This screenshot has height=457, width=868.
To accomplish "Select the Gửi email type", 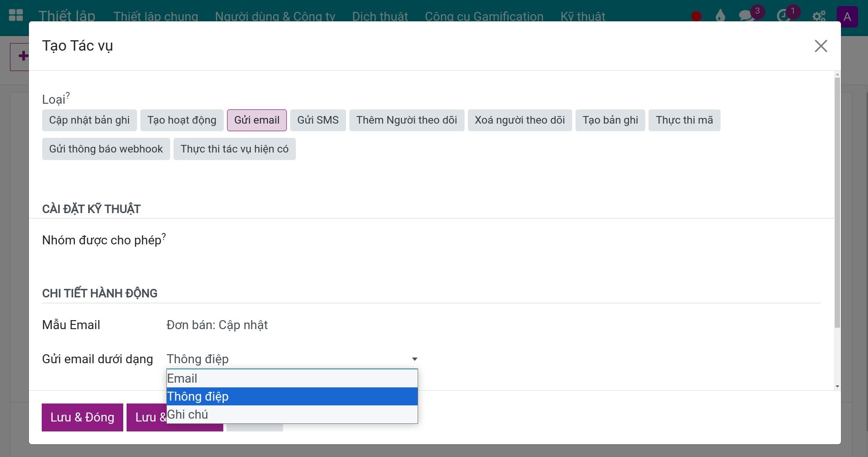I will point(257,120).
